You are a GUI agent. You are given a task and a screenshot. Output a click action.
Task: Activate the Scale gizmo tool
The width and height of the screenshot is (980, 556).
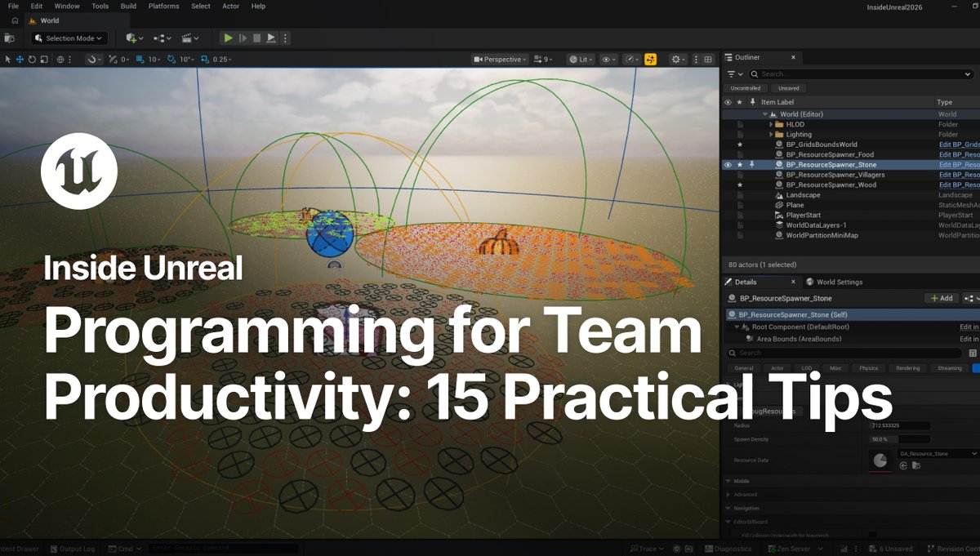pos(44,60)
